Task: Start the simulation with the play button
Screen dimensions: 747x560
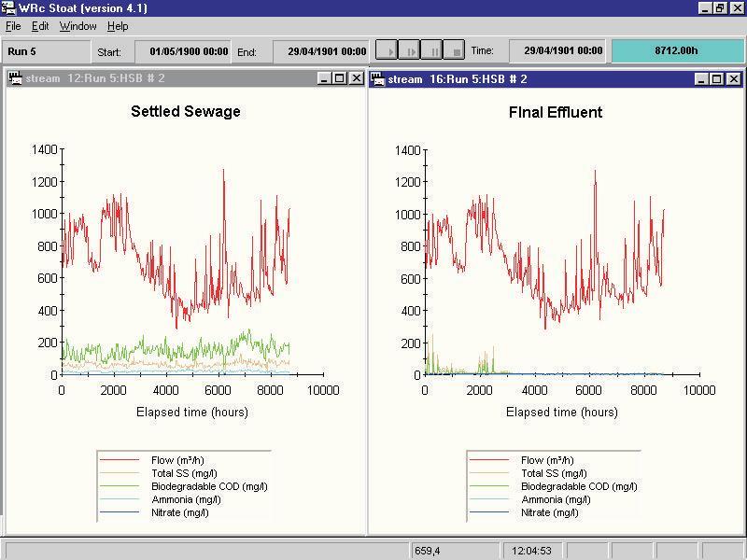Action: (x=387, y=50)
